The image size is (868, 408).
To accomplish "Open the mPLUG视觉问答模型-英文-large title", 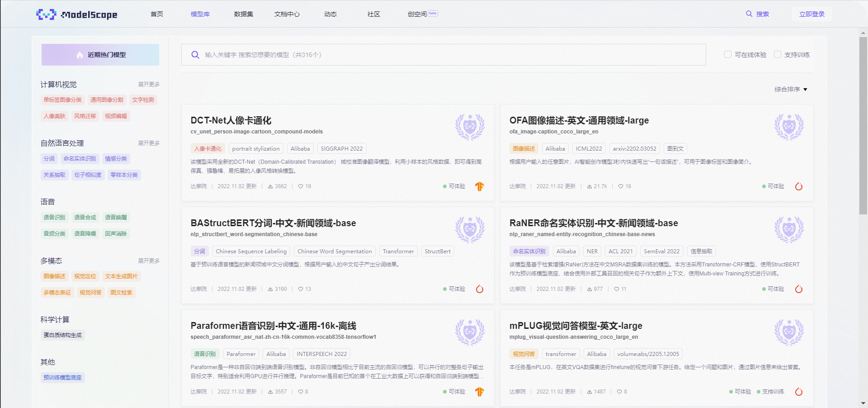I will [x=576, y=326].
